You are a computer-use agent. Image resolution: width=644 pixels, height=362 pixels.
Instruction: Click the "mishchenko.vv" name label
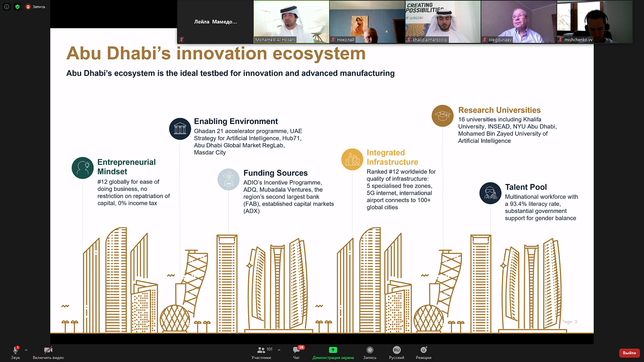(x=578, y=40)
